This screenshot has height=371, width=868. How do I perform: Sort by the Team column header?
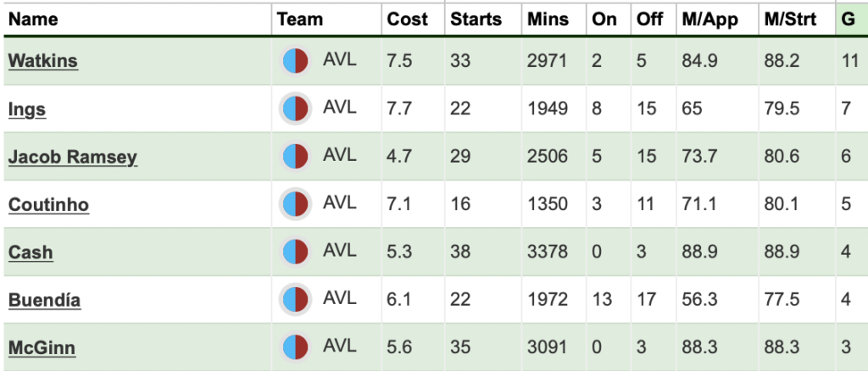click(300, 19)
